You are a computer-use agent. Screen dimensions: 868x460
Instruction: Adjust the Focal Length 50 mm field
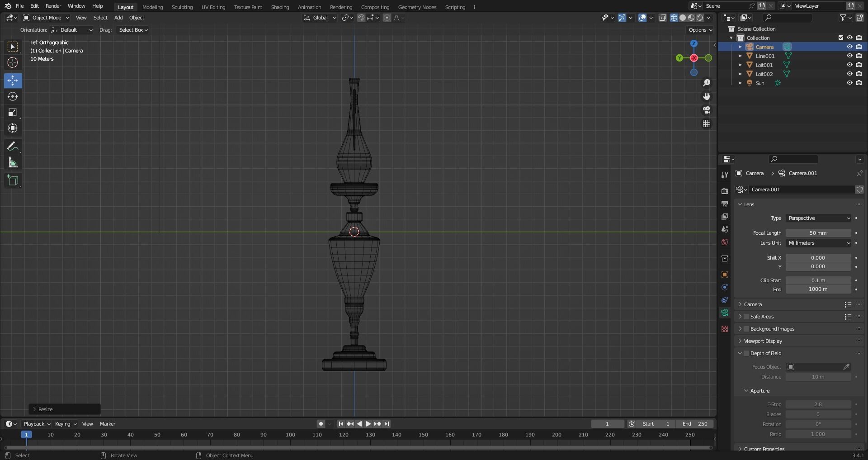pos(818,233)
